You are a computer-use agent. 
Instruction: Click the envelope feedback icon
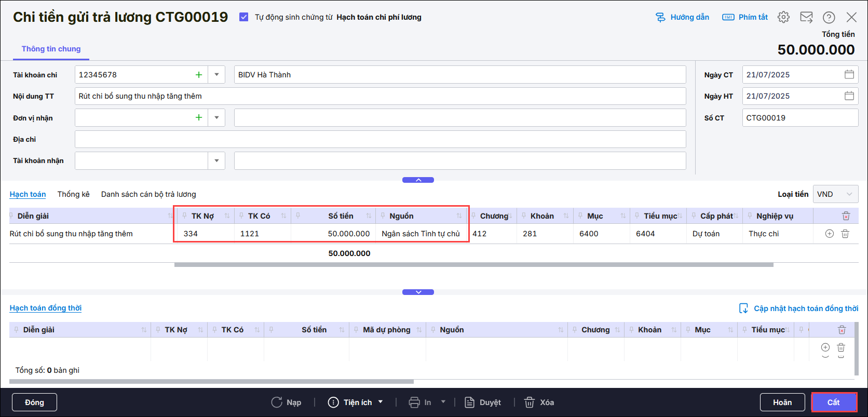click(806, 17)
